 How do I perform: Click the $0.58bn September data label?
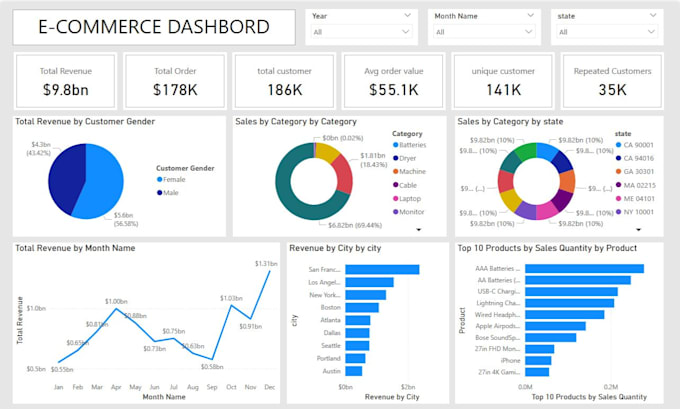coord(212,367)
